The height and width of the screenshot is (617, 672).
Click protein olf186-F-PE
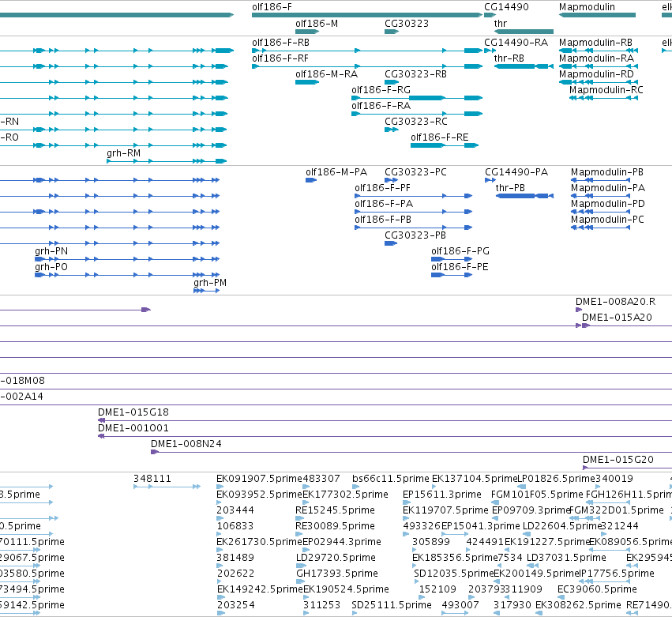[x=452, y=275]
